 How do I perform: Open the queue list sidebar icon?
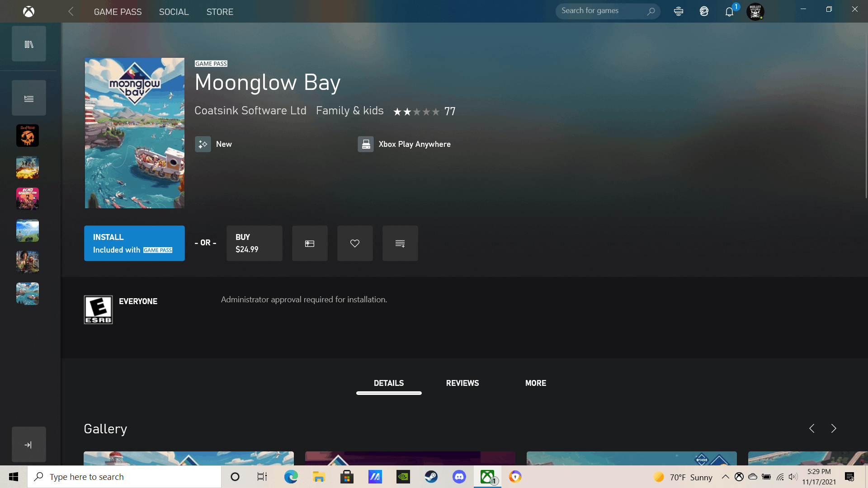pos(29,98)
